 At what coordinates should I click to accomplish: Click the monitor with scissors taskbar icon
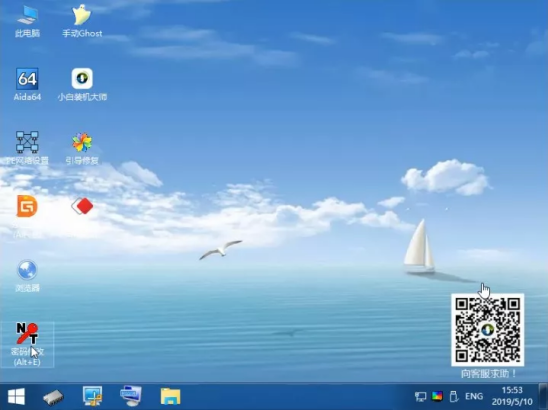click(x=92, y=396)
